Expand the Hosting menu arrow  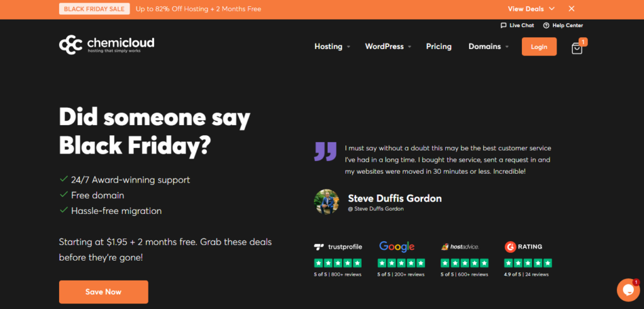click(x=348, y=47)
